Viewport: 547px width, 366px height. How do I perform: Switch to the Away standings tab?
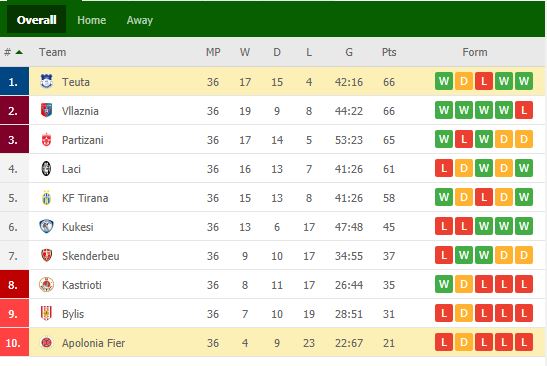click(140, 20)
